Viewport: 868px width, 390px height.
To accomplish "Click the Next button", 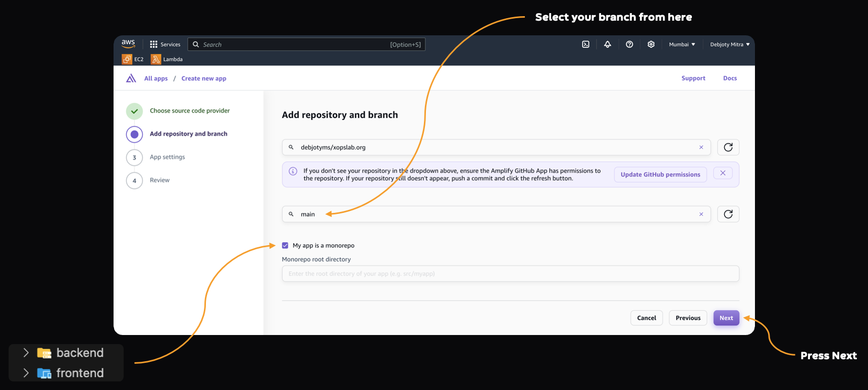I will [x=726, y=318].
